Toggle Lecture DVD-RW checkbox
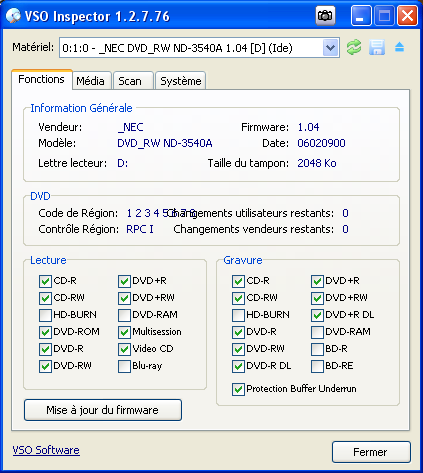Screen dimensions: 423x473 click(x=45, y=366)
